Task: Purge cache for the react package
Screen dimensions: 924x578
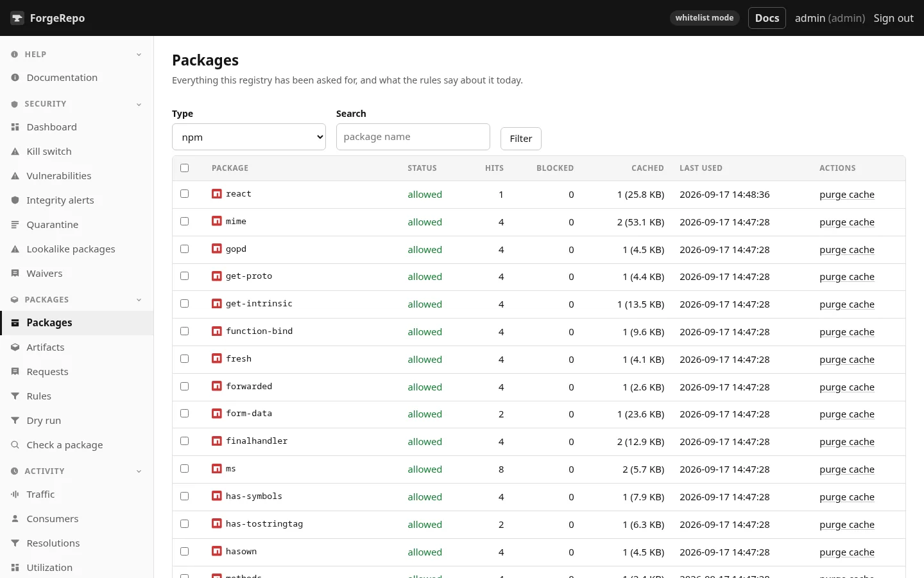Action: click(847, 195)
